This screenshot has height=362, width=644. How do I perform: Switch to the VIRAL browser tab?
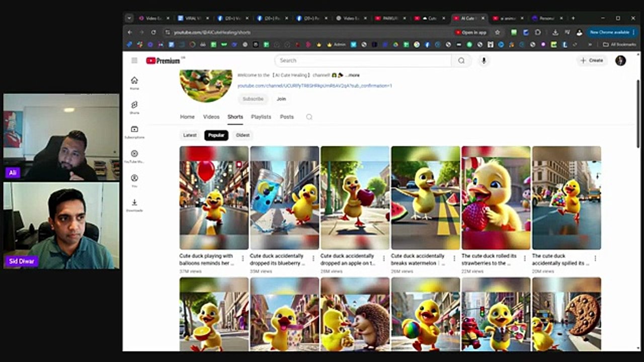194,18
